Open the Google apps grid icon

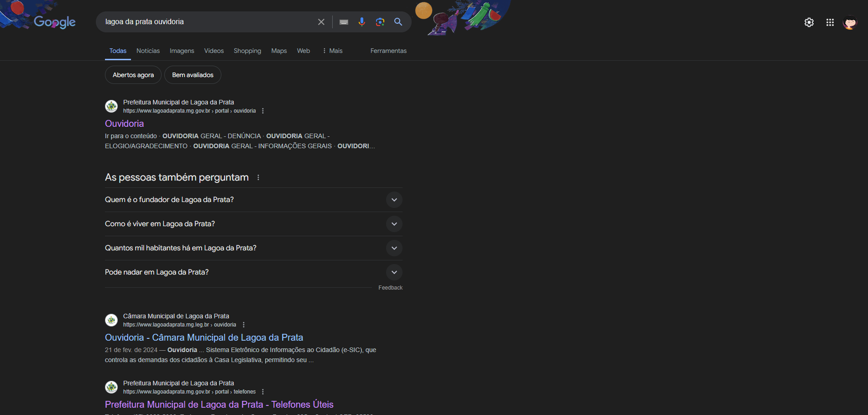830,22
